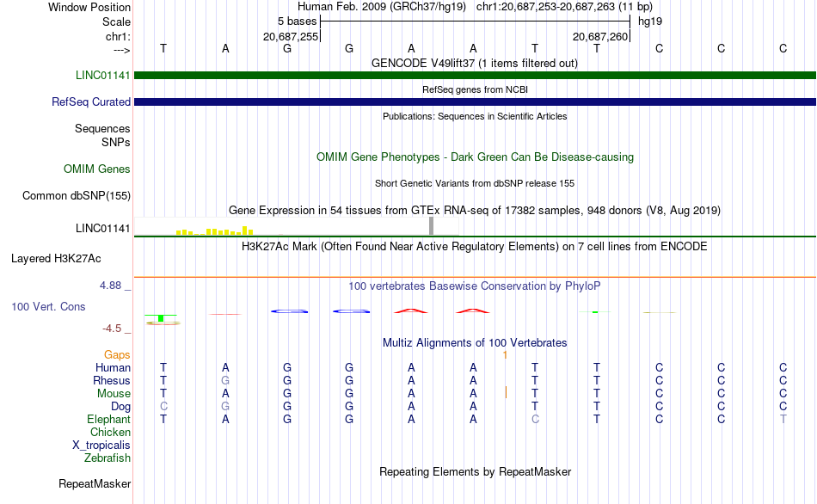
Task: Click the gray G in Rhesus row
Action: pos(225,380)
